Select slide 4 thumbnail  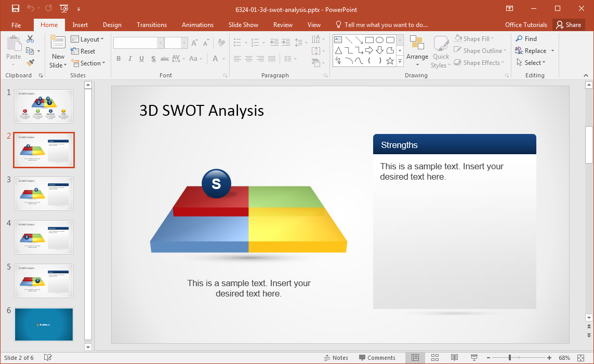click(x=44, y=237)
